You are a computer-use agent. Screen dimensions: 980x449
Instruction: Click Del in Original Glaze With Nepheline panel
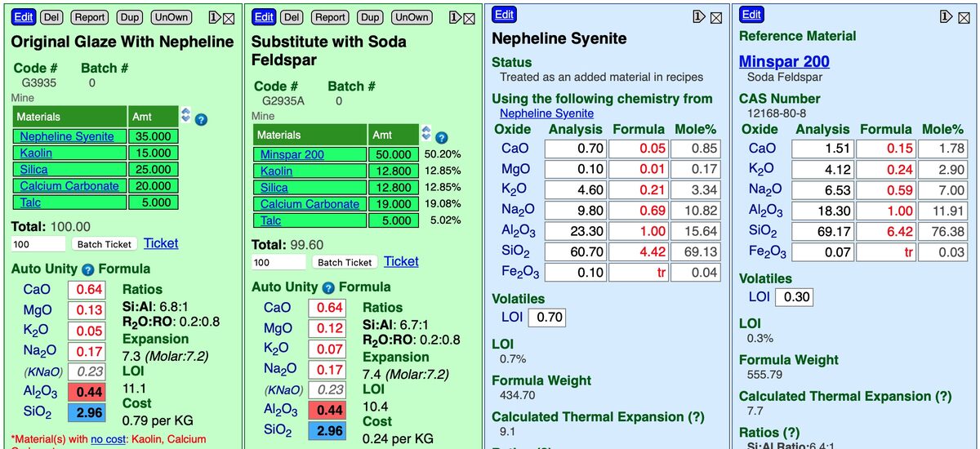pyautogui.click(x=51, y=16)
